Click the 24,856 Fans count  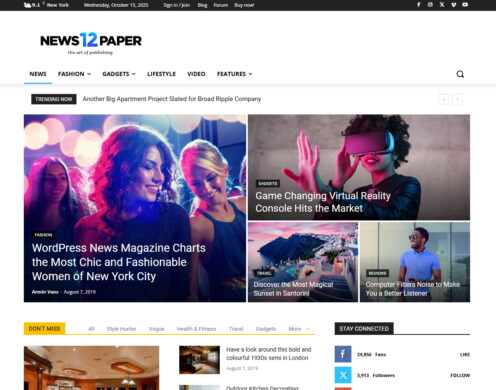click(371, 354)
